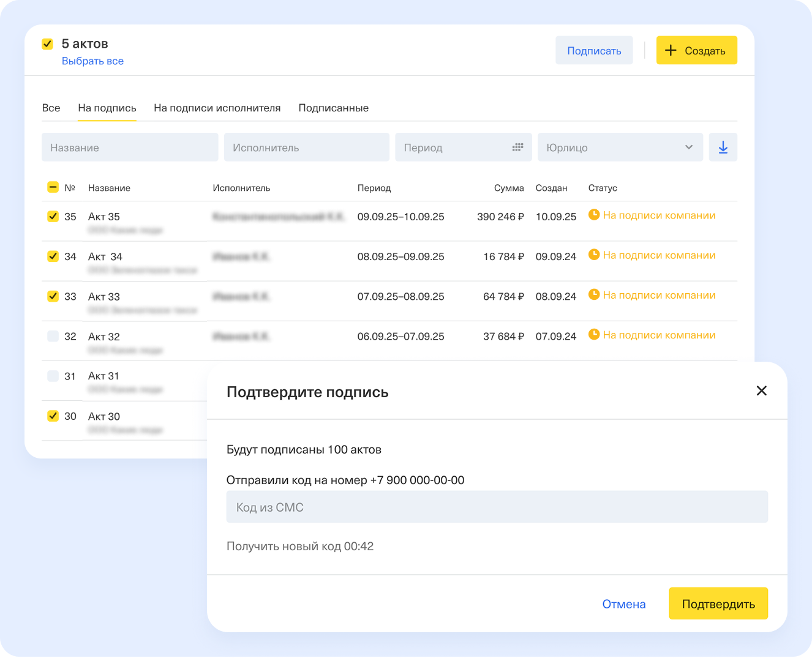Open the На подписи исполнителя tab
The height and width of the screenshot is (661, 812).
pyautogui.click(x=217, y=108)
